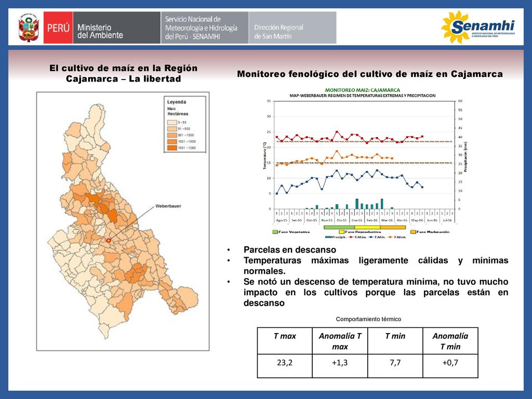Click the bullet starting "Se notó un descenso"
The height and width of the screenshot is (399, 532).
coord(376,292)
